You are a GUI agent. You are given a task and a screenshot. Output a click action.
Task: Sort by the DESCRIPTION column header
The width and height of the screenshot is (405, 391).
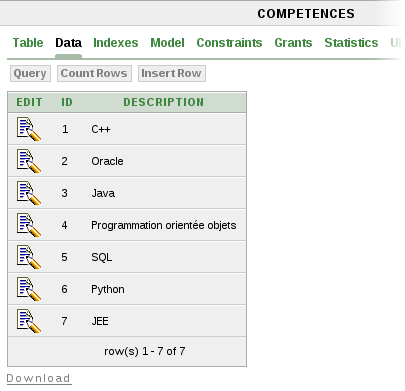pyautogui.click(x=164, y=102)
